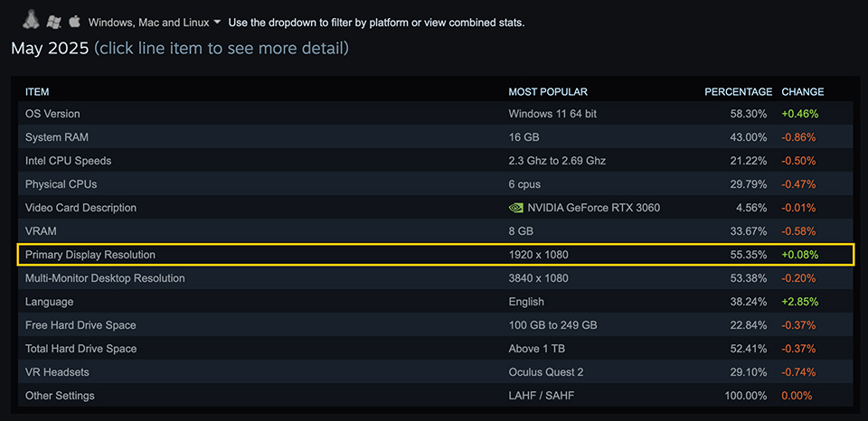The height and width of the screenshot is (421, 868).
Task: Select the Physical CPUs line item
Action: [x=60, y=184]
